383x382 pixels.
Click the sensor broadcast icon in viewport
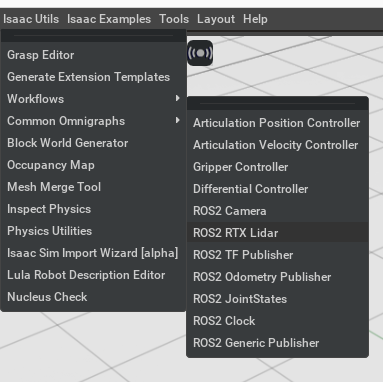(x=200, y=53)
